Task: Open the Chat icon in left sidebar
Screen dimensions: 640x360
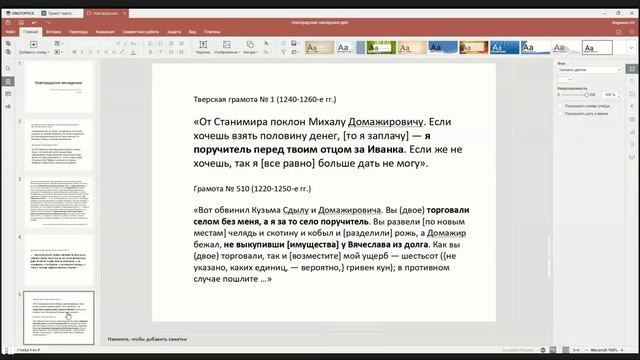Action: [x=8, y=107]
